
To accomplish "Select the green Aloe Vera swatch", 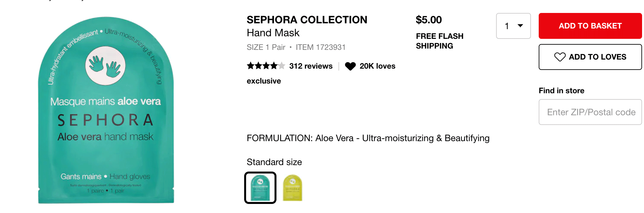I will [x=260, y=188].
